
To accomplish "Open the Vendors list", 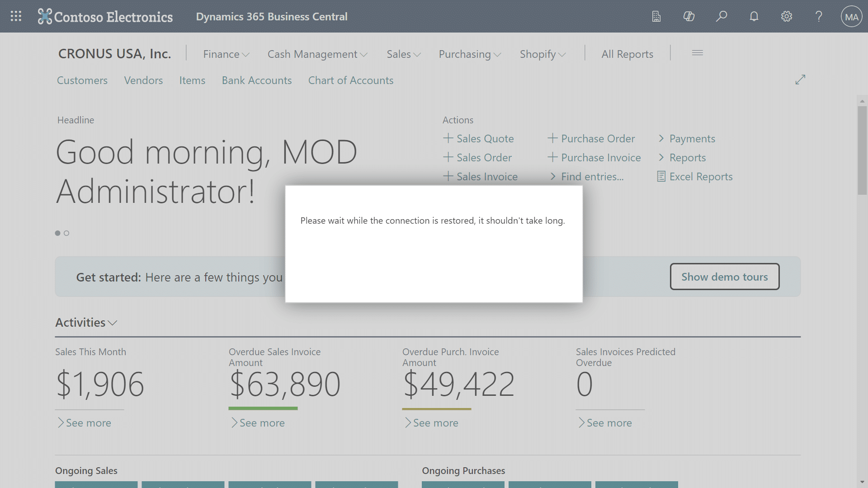I will tap(143, 80).
